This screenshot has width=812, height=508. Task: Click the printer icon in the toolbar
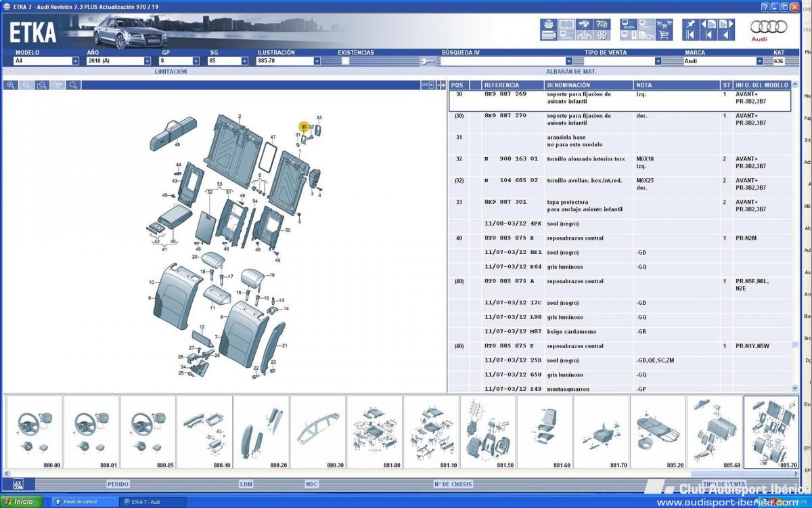click(x=549, y=24)
